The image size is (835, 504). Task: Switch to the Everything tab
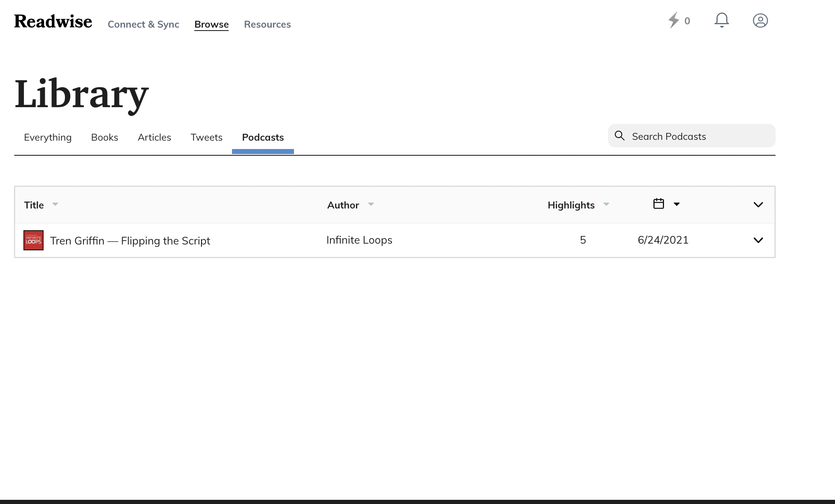(48, 137)
